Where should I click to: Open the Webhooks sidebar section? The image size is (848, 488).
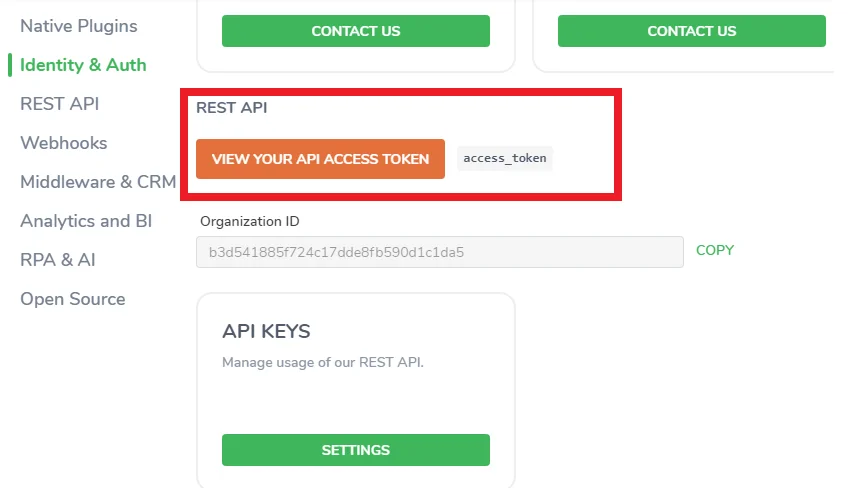pos(64,143)
